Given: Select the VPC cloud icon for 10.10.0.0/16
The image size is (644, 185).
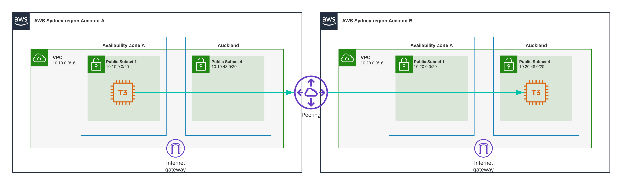Looking at the screenshot, I should click(x=39, y=58).
